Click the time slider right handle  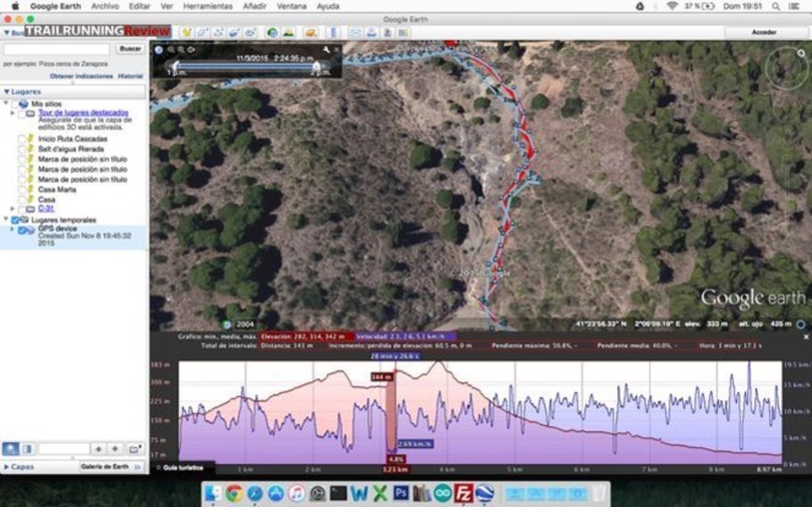316,66
